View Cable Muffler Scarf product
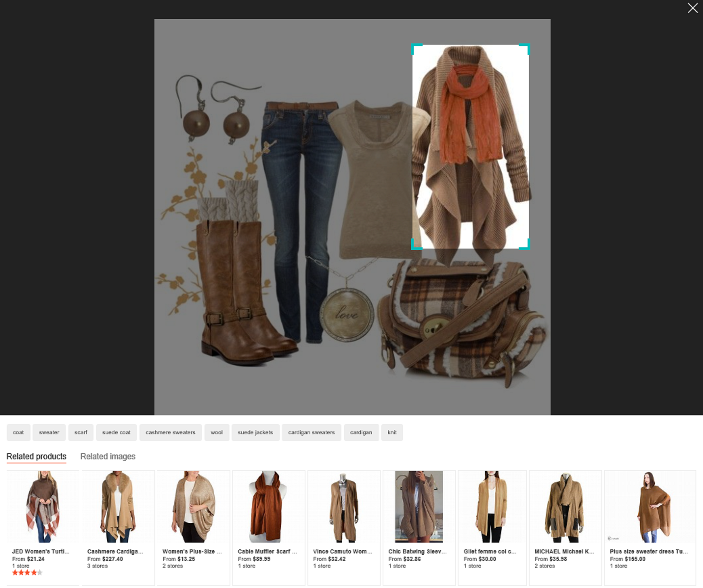This screenshot has width=703, height=588. pyautogui.click(x=268, y=507)
